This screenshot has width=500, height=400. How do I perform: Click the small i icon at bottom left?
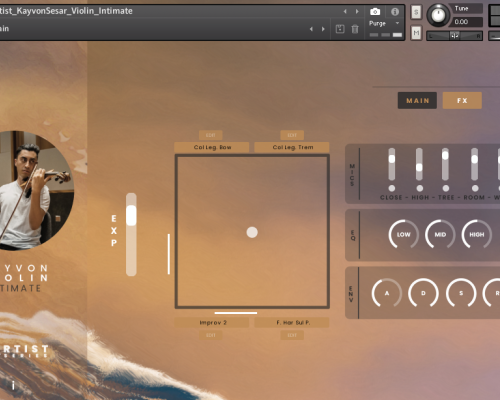(x=13, y=385)
